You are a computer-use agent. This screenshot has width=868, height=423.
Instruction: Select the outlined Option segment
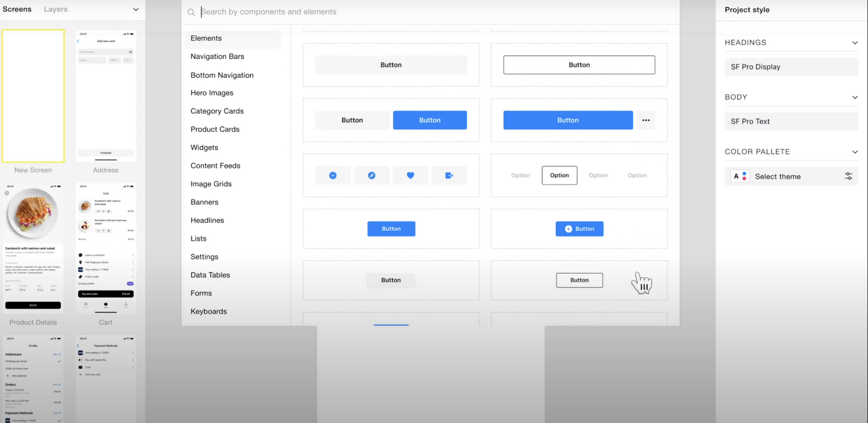559,175
